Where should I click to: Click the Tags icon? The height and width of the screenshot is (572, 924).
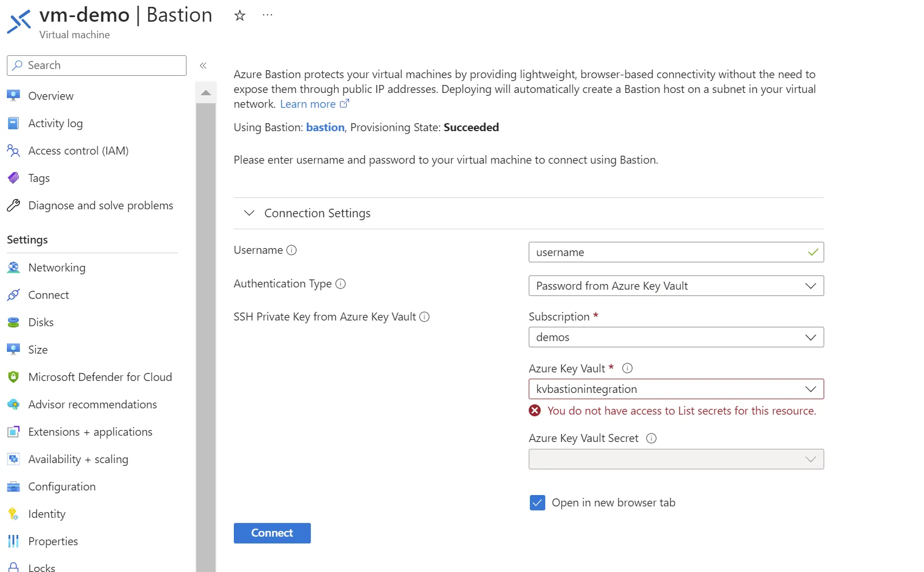click(13, 178)
